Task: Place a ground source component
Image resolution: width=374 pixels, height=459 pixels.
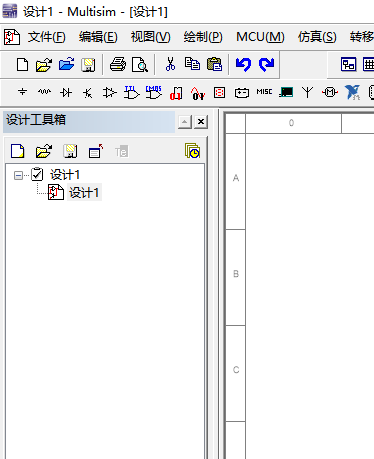Action: click(x=22, y=92)
